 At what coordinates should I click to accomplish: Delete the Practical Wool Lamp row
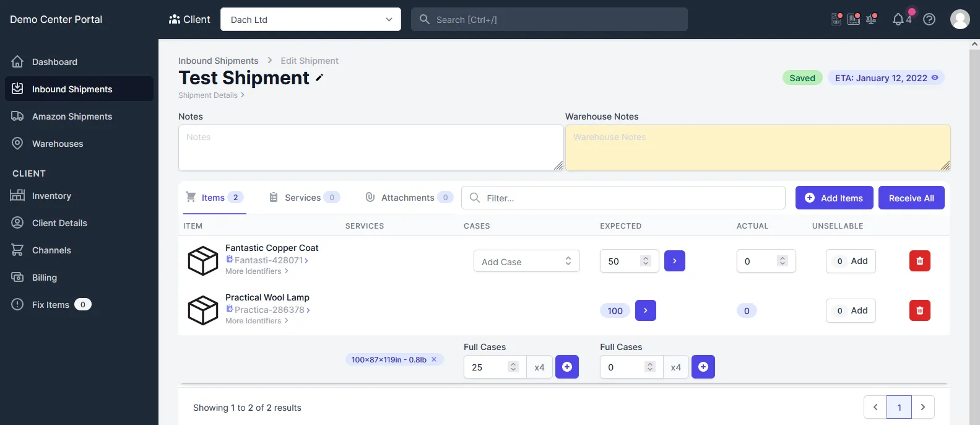tap(919, 310)
